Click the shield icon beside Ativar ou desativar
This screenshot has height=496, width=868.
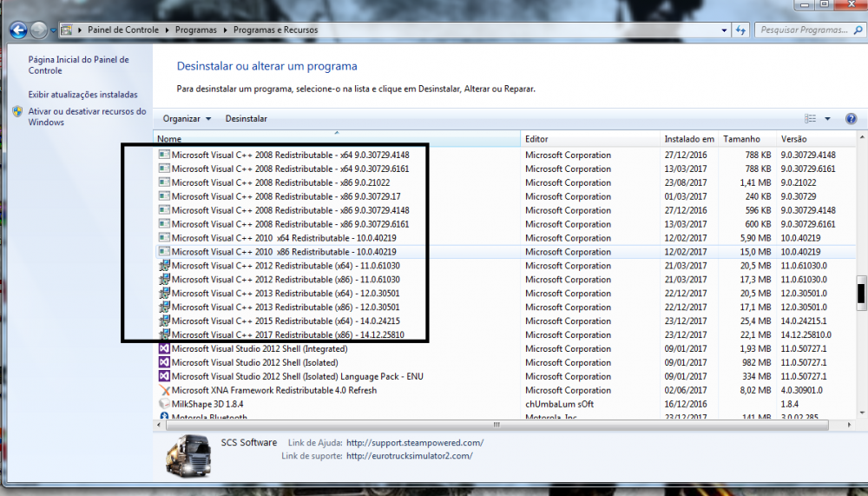pos(17,111)
